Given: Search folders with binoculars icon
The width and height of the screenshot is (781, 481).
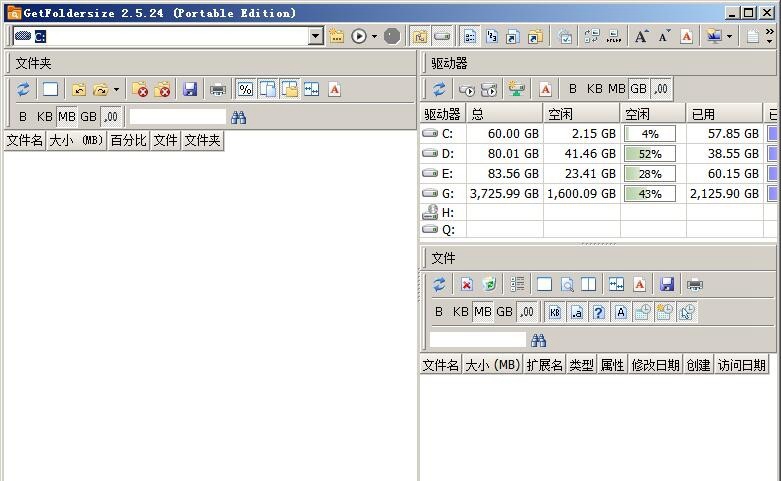Looking at the screenshot, I should [x=239, y=118].
